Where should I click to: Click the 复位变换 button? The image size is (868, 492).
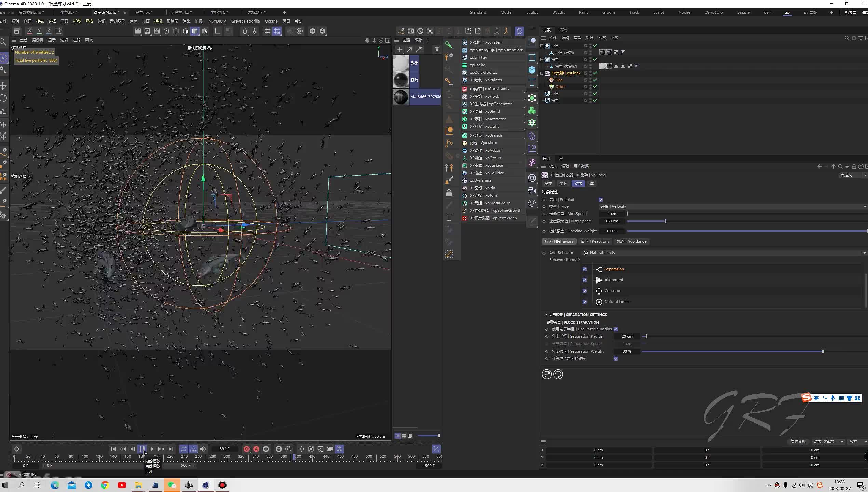pyautogui.click(x=798, y=441)
